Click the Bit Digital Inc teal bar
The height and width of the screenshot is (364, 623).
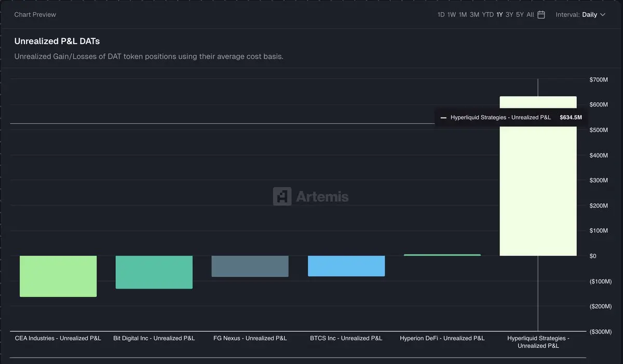(x=154, y=272)
